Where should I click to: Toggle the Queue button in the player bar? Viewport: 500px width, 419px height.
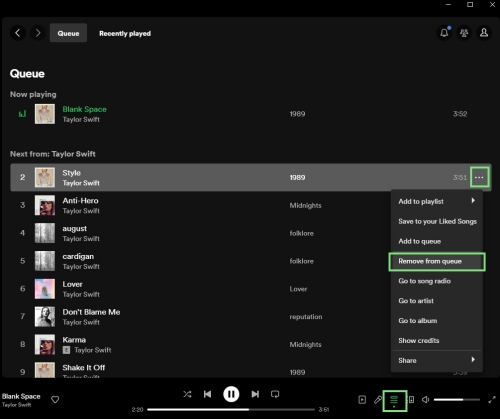(x=394, y=400)
